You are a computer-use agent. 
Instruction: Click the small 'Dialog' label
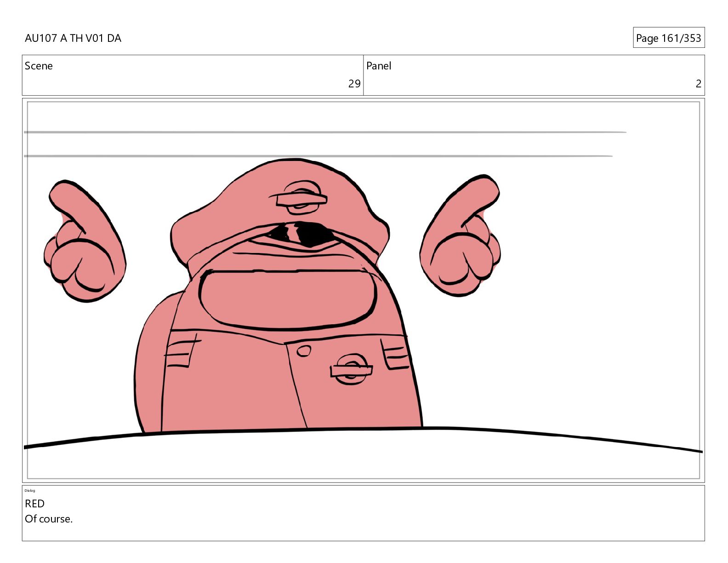click(30, 490)
